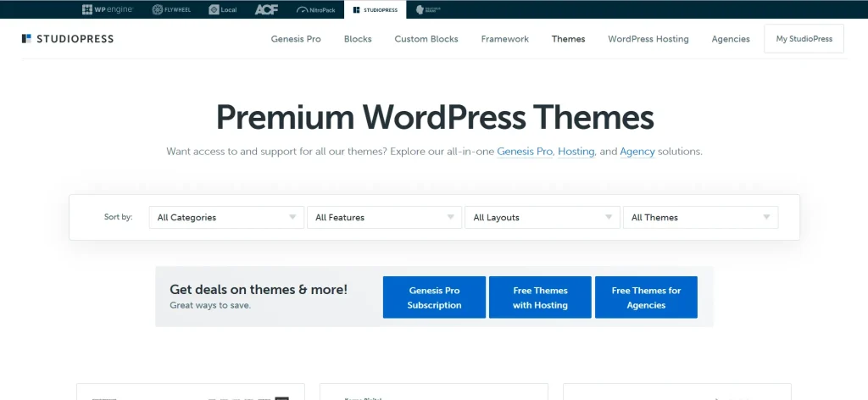The image size is (868, 400).
Task: Click the My StudioPress button
Action: [804, 39]
